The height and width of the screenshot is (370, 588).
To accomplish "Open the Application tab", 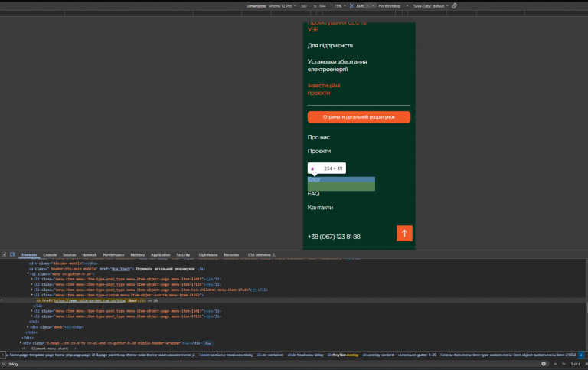I will [161, 255].
